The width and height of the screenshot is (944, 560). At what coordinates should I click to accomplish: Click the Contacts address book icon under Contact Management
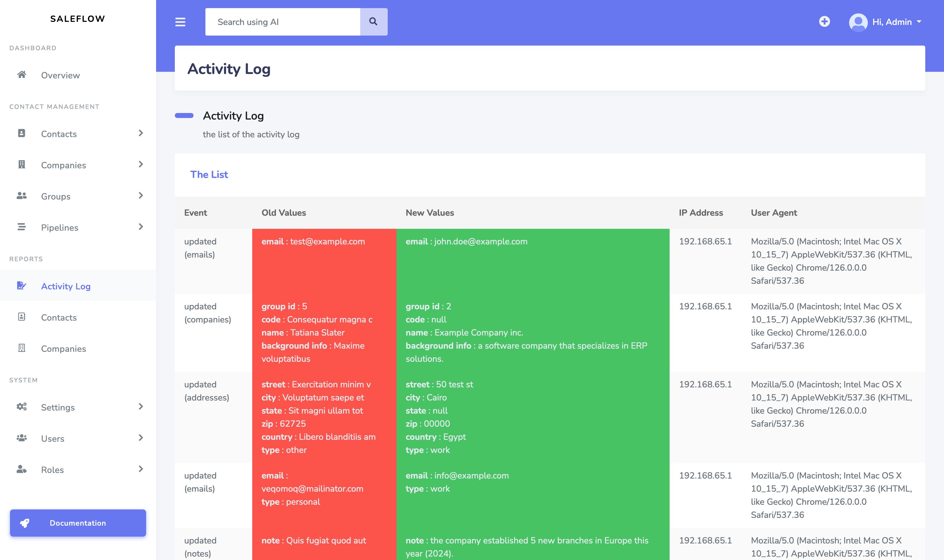point(22,133)
